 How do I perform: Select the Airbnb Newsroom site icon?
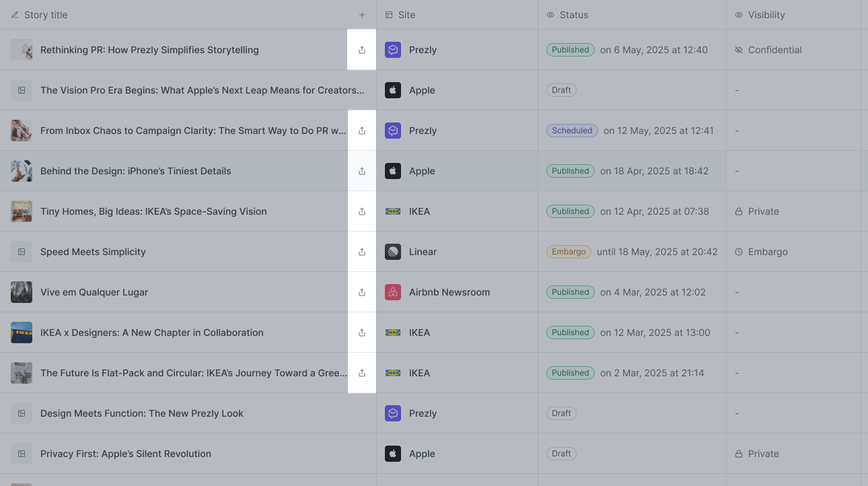coord(393,291)
